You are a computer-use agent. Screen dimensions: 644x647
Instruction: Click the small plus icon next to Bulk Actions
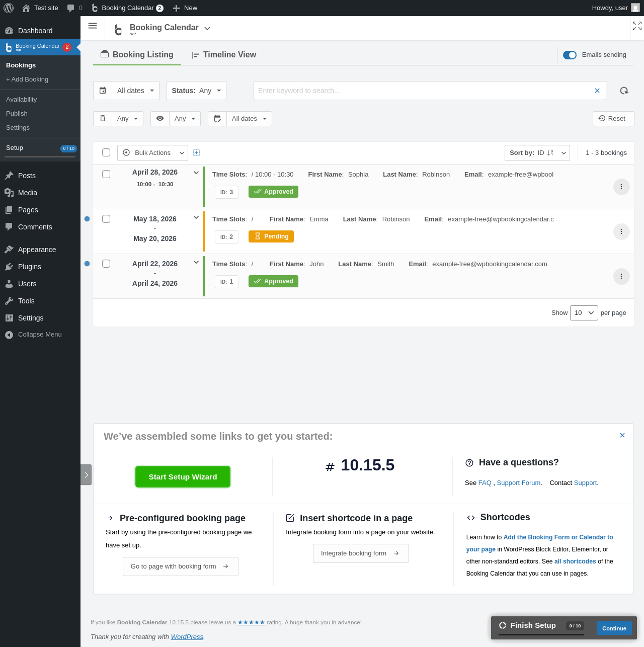(x=197, y=152)
